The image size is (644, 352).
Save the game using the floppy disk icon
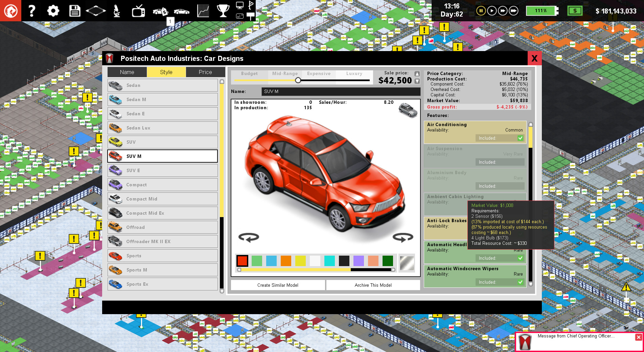(x=74, y=10)
